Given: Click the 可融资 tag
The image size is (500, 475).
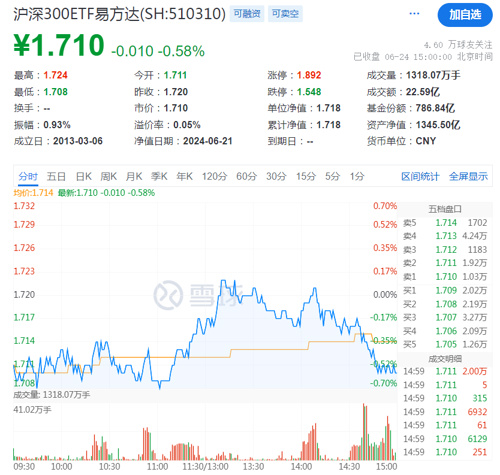Looking at the screenshot, I should tap(247, 14).
